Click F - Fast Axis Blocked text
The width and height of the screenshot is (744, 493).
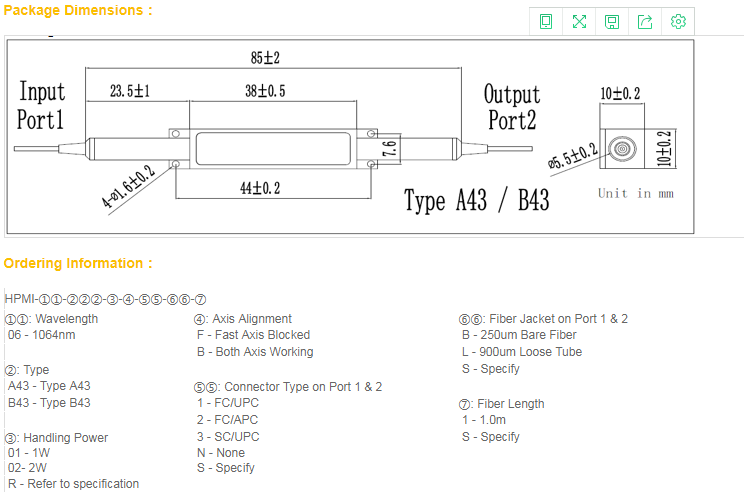[253, 335]
